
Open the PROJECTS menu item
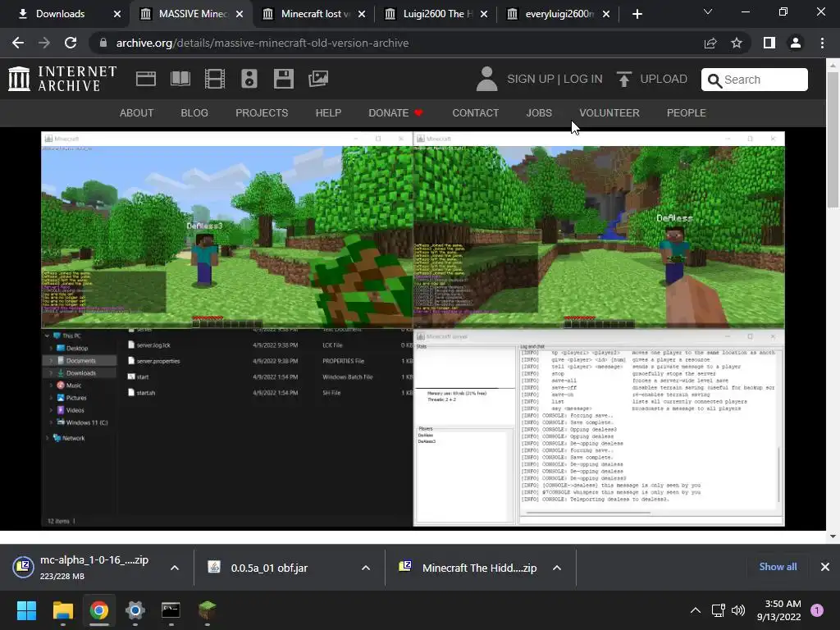(262, 113)
